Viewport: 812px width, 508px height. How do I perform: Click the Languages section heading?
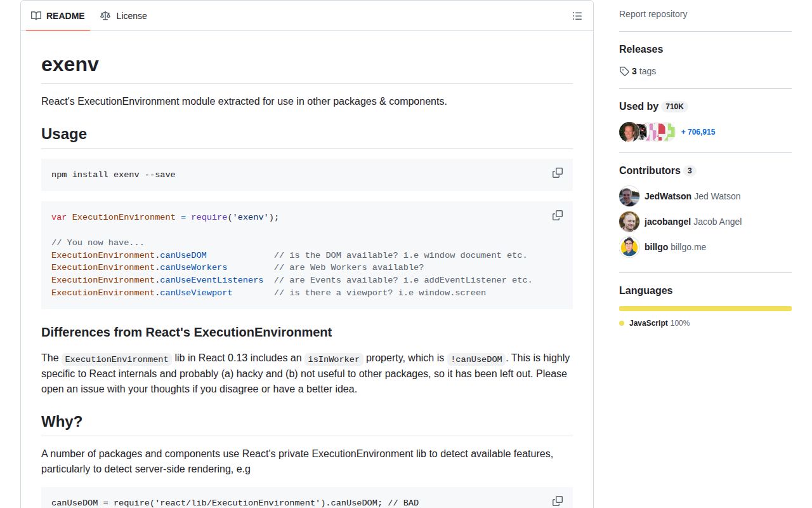[646, 290]
